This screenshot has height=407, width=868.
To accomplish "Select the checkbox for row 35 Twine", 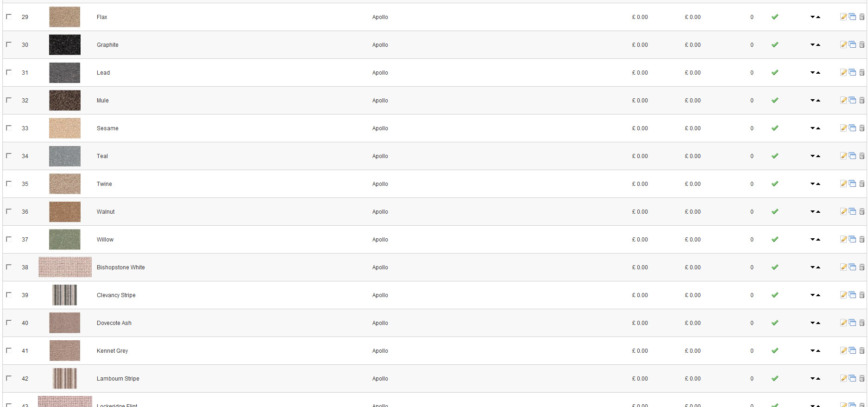I will coord(9,184).
